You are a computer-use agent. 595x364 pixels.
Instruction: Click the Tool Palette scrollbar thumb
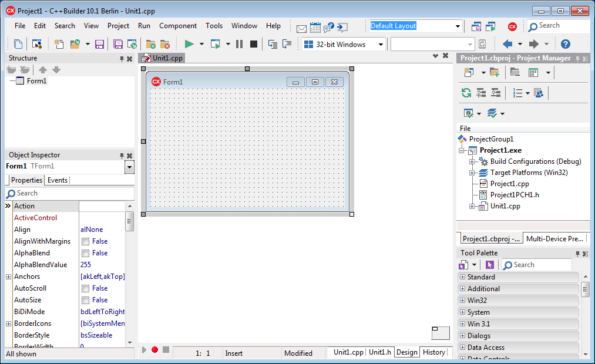click(585, 289)
